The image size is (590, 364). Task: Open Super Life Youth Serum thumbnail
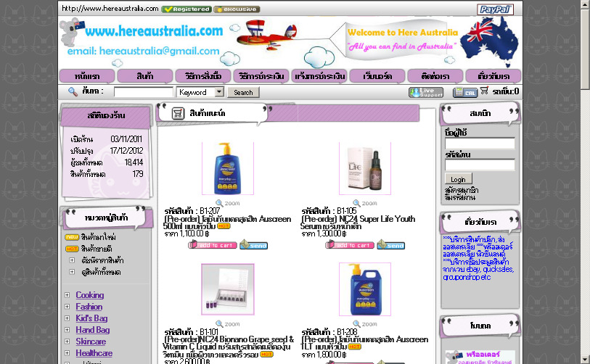tap(365, 168)
